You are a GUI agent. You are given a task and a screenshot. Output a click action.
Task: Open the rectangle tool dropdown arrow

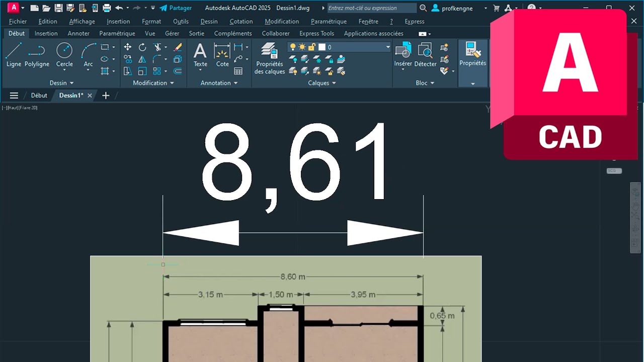(x=114, y=47)
